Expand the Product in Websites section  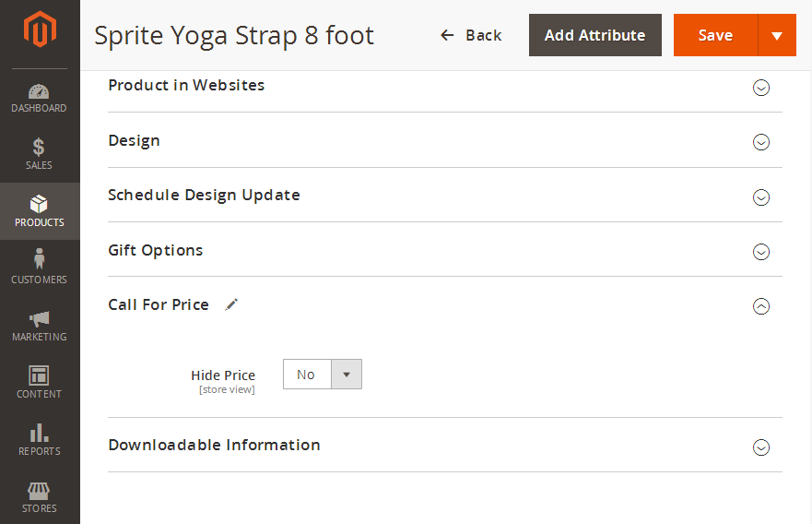click(761, 88)
